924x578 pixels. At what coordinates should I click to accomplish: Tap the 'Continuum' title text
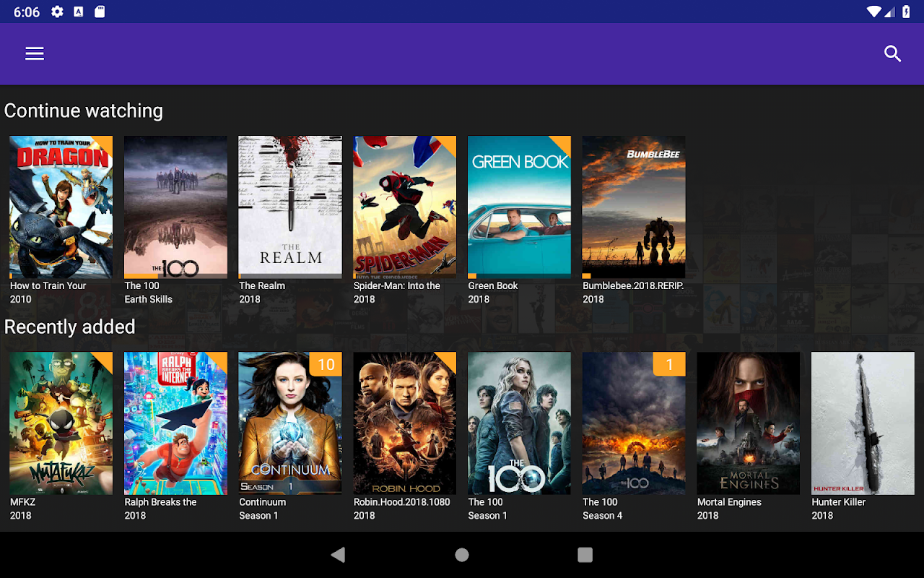tap(263, 502)
